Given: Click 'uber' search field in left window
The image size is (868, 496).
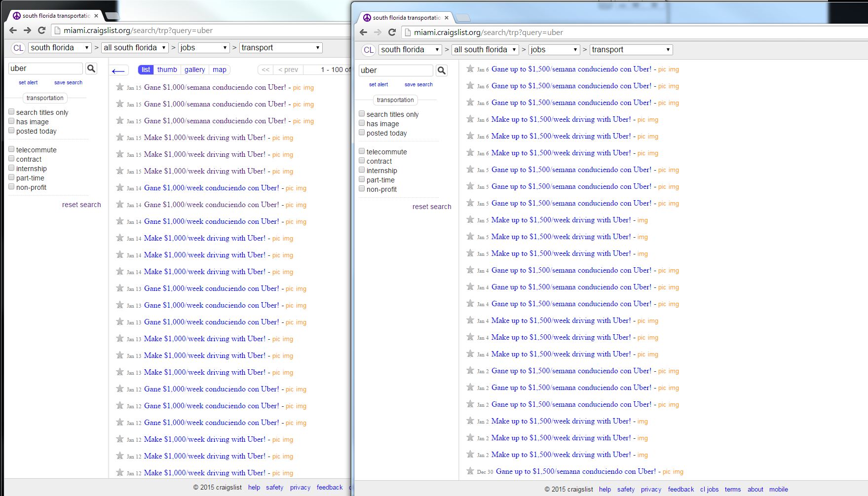Looking at the screenshot, I should coord(45,69).
